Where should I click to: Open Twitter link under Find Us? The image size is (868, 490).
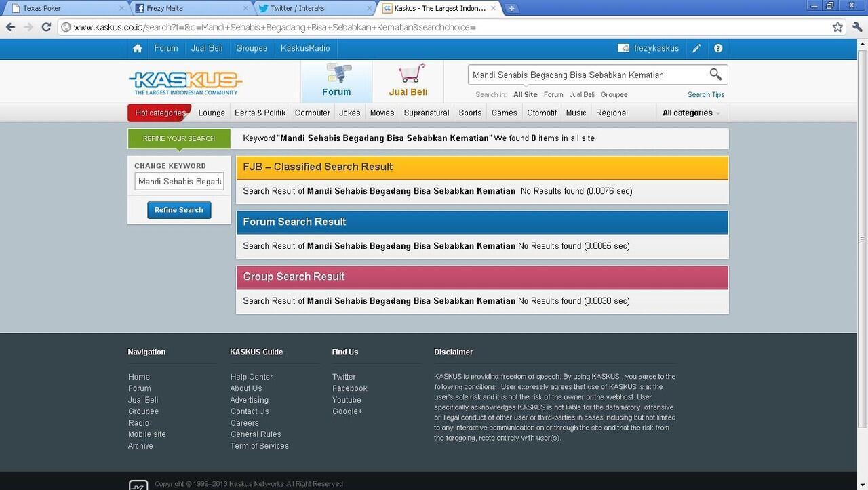pyautogui.click(x=344, y=377)
